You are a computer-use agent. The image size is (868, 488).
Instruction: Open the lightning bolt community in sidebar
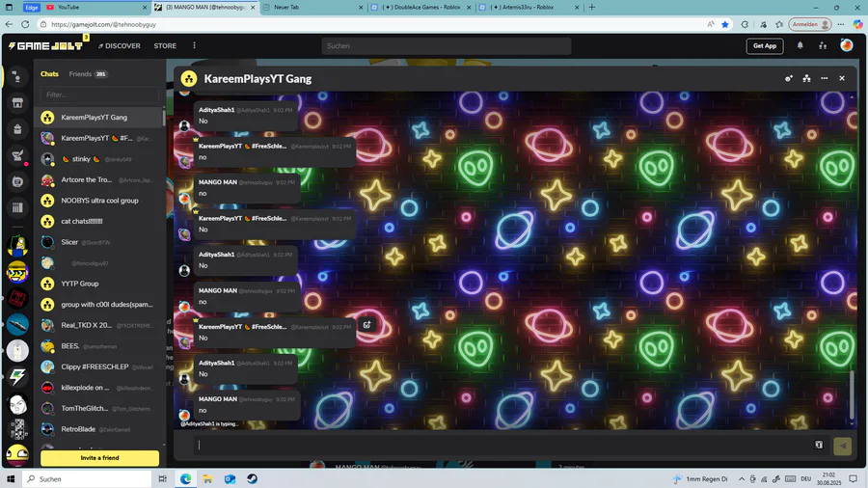click(x=17, y=378)
